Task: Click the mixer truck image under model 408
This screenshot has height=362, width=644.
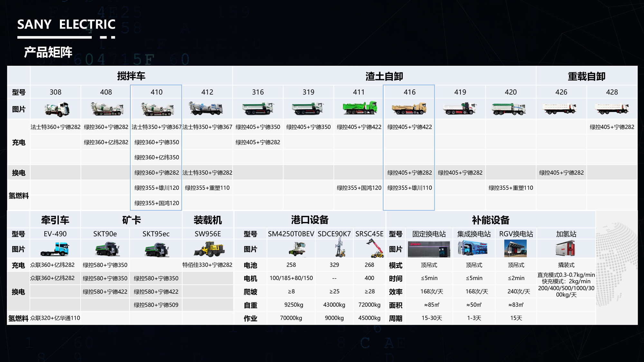Action: click(x=107, y=109)
